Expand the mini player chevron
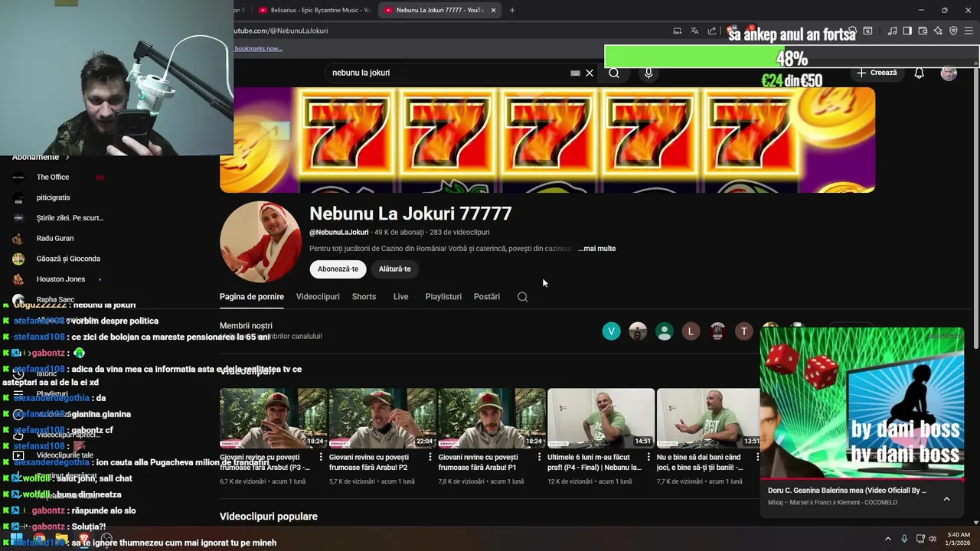The image size is (980, 551). point(946,499)
